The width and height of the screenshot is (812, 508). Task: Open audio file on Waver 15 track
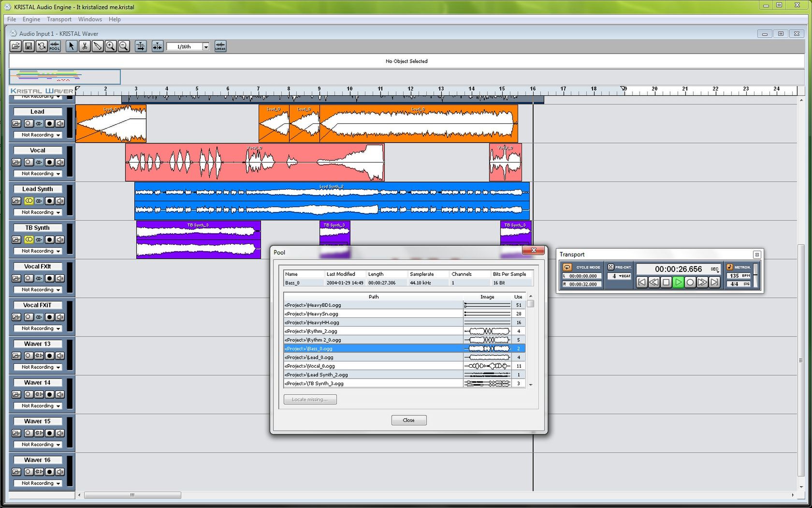click(x=16, y=433)
